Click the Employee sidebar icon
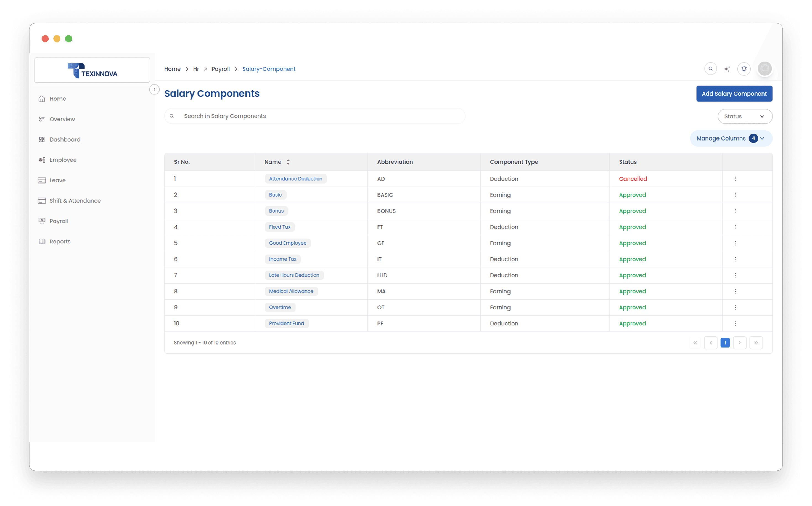The height and width of the screenshot is (506, 812). (x=42, y=160)
